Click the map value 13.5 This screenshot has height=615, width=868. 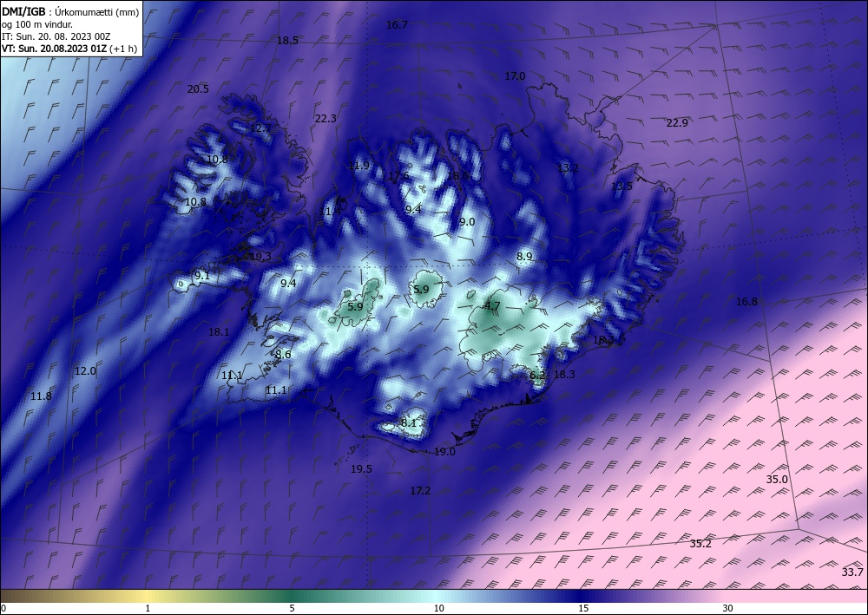621,186
